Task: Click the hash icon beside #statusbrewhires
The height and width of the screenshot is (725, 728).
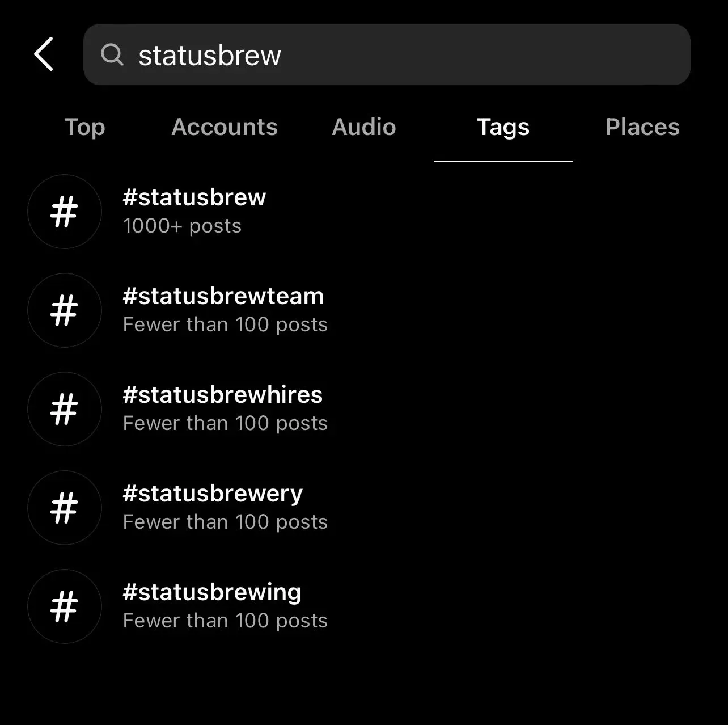Action: coord(65,409)
